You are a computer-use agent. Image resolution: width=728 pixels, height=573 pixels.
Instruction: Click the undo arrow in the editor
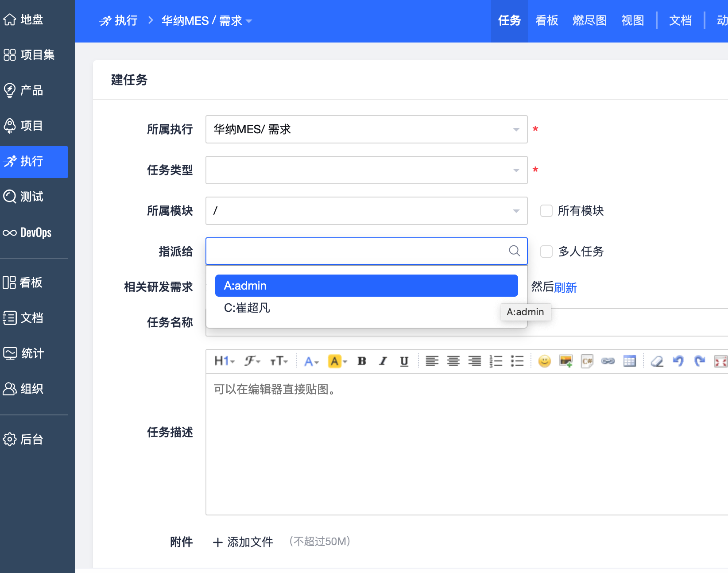tap(678, 361)
